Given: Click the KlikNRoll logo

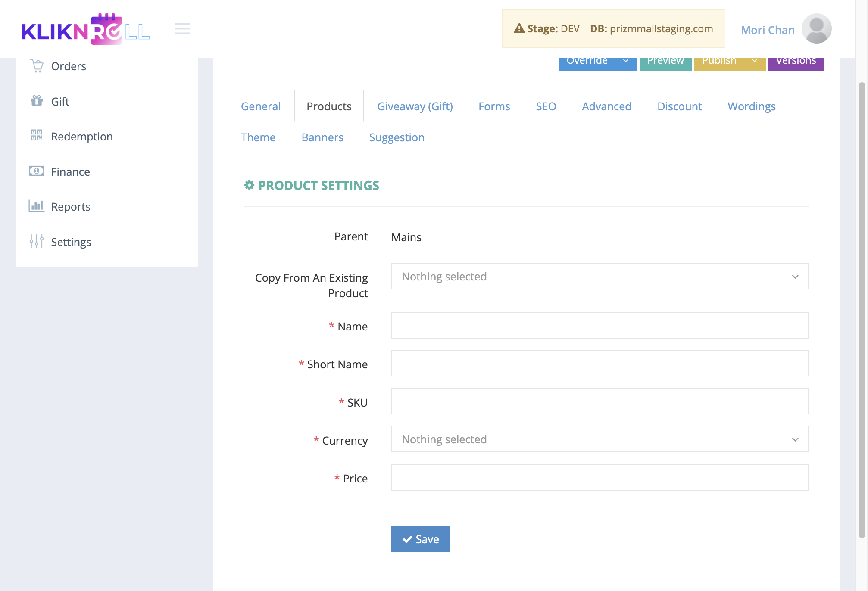Looking at the screenshot, I should click(85, 29).
